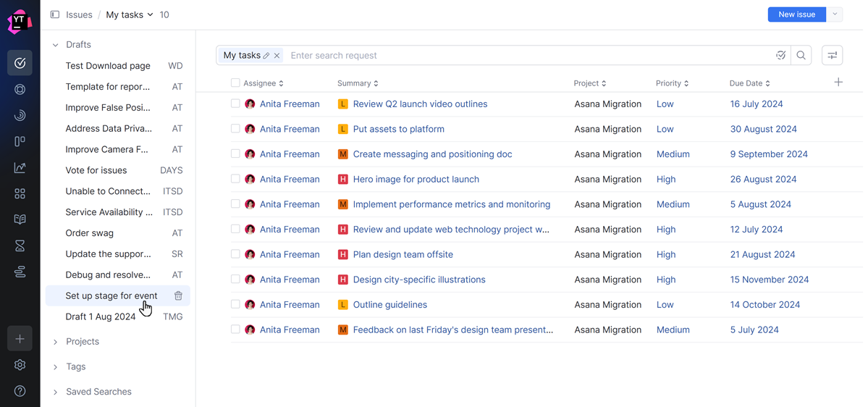Open the Knowledge Base book icon in sidebar
Viewport: 868px width, 407px height.
tap(20, 219)
